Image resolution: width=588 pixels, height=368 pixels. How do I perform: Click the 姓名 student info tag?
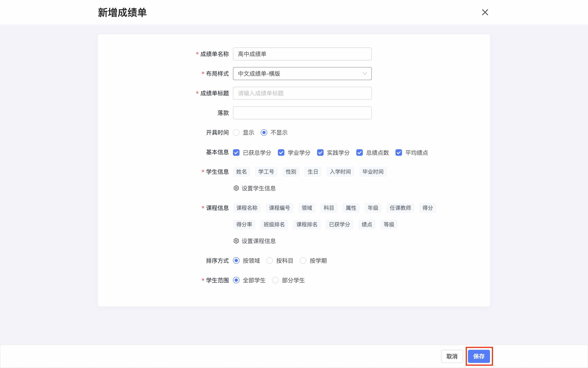pos(241,172)
